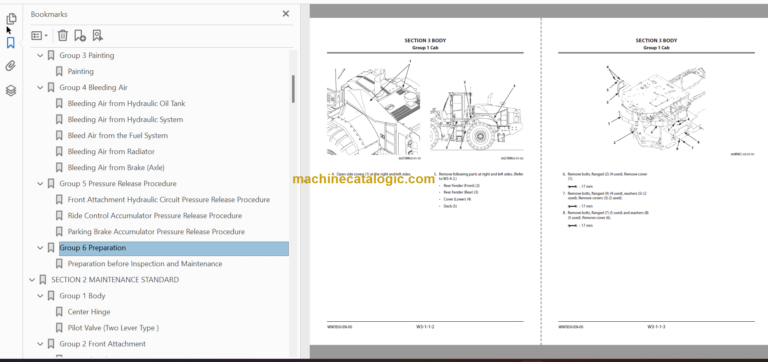Close the Bookmarks panel

tap(286, 14)
